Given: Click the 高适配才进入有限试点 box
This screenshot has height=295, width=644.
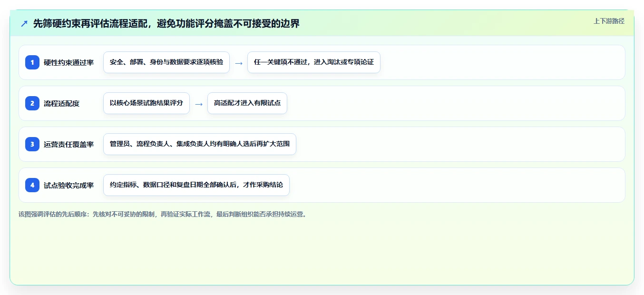Looking at the screenshot, I should tap(247, 103).
